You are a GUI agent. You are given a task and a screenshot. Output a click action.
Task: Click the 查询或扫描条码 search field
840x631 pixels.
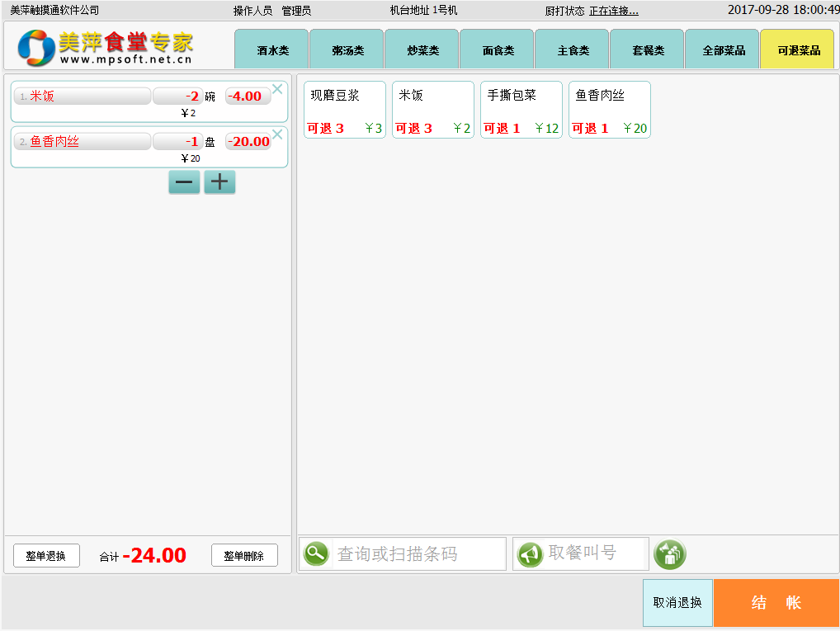(418, 554)
